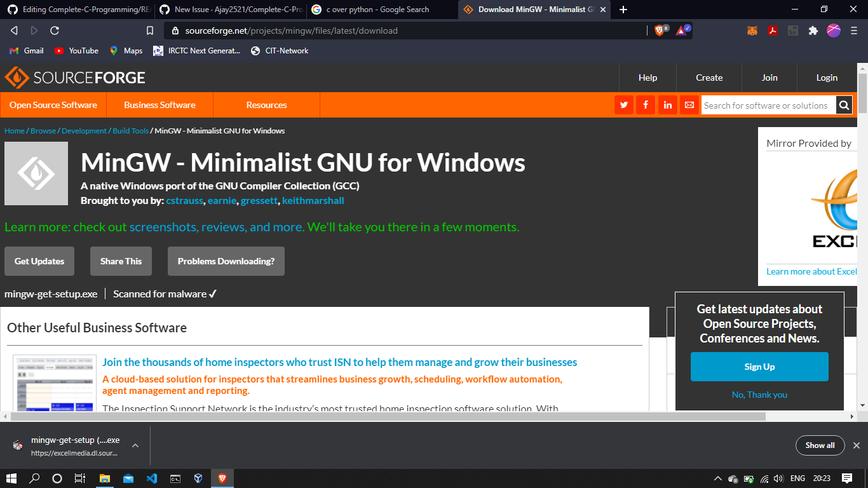Viewport: 868px width, 488px height.
Task: Open Windows Start menu
Action: click(11, 478)
